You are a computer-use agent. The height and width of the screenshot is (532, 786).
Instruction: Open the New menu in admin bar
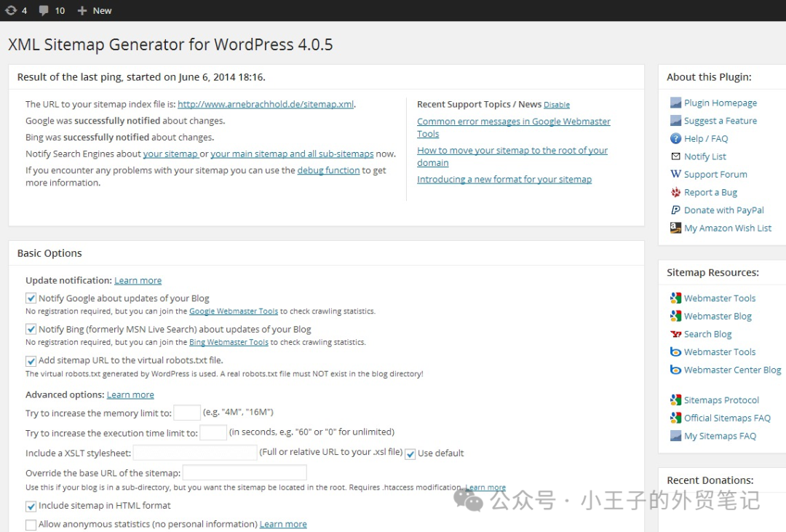95,10
